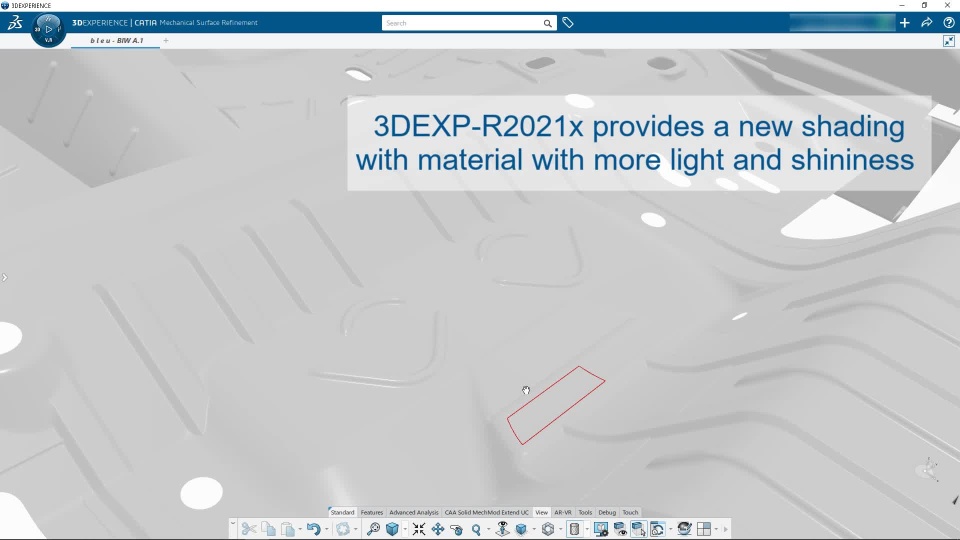Screen dimensions: 960x540
Task: Open the swap space dropdown arrow
Action: [x=670, y=530]
